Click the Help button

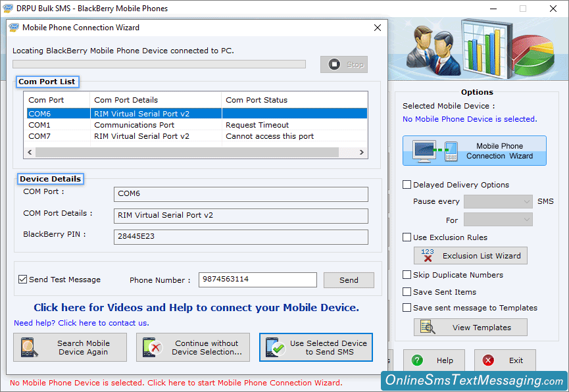coord(434,360)
